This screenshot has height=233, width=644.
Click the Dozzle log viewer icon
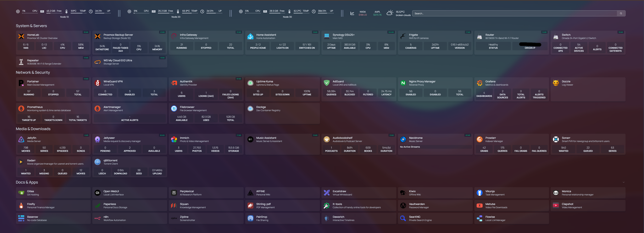click(556, 83)
